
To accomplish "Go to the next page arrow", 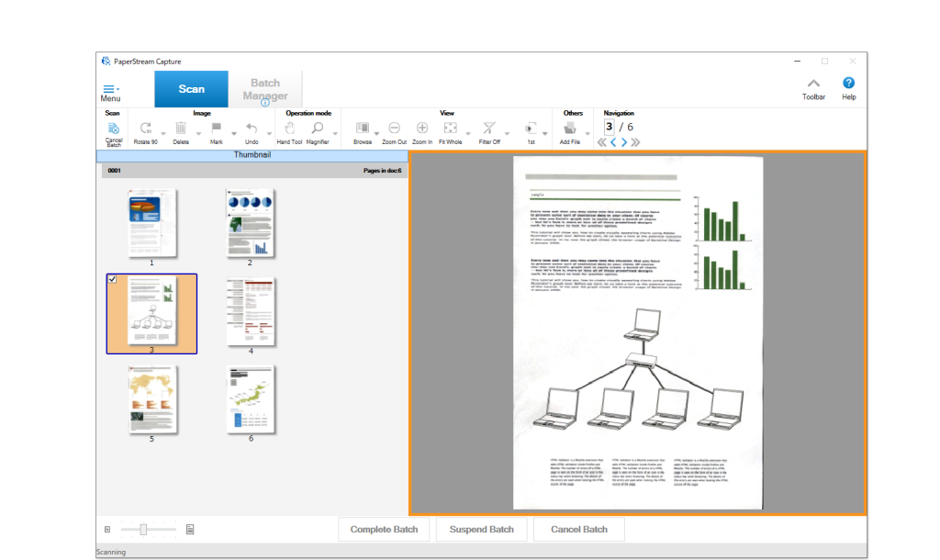I will (624, 142).
